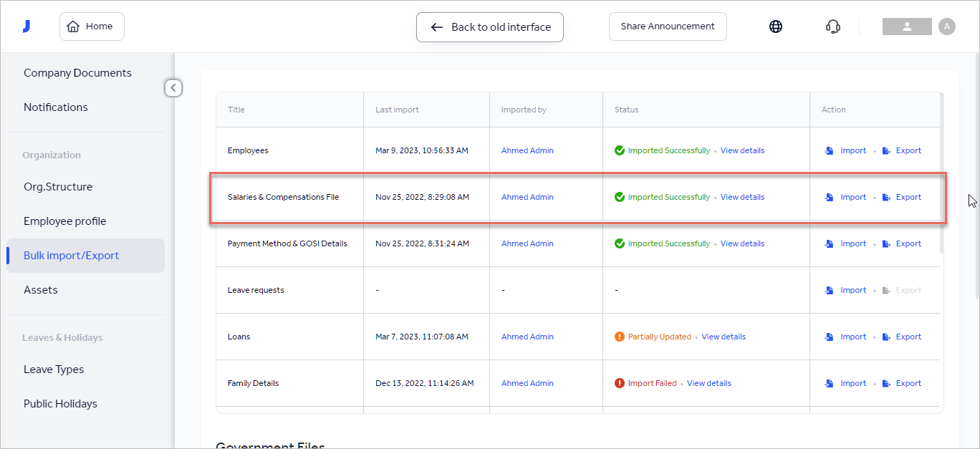Click the Share Announcement button
The height and width of the screenshot is (449, 980).
pyautogui.click(x=667, y=26)
